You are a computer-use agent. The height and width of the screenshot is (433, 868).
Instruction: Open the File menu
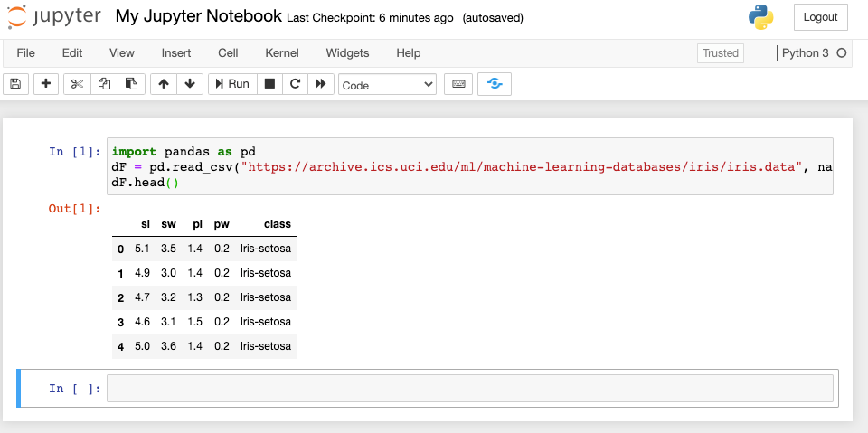click(x=25, y=53)
